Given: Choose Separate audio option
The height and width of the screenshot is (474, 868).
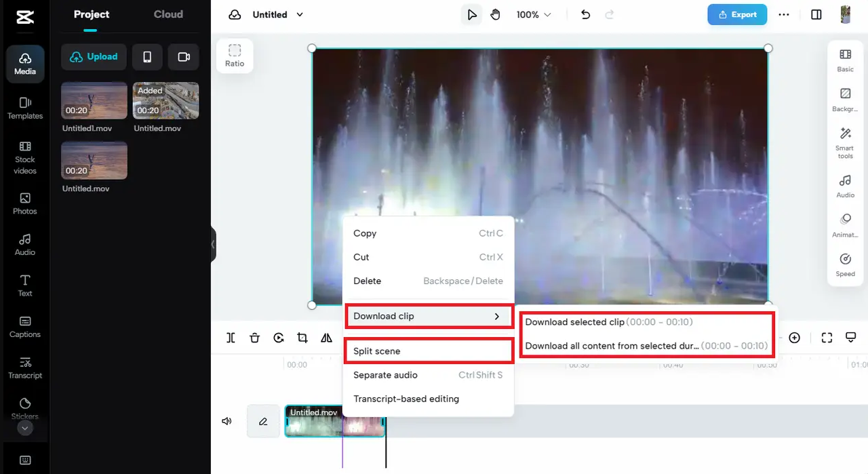Looking at the screenshot, I should point(429,375).
